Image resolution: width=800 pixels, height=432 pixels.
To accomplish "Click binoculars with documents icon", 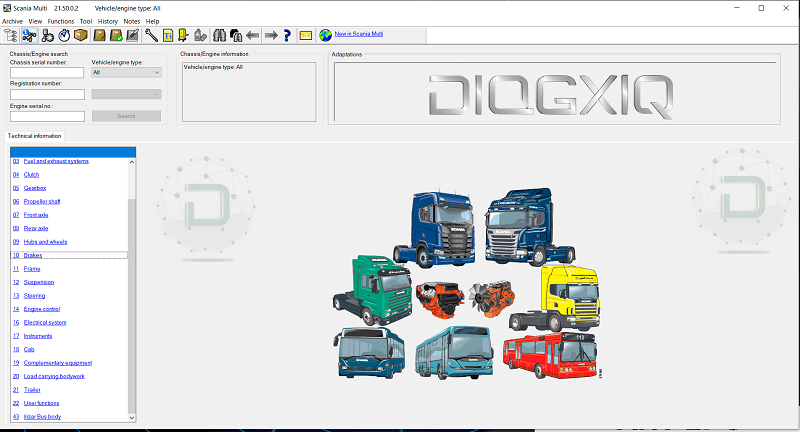I will click(236, 35).
